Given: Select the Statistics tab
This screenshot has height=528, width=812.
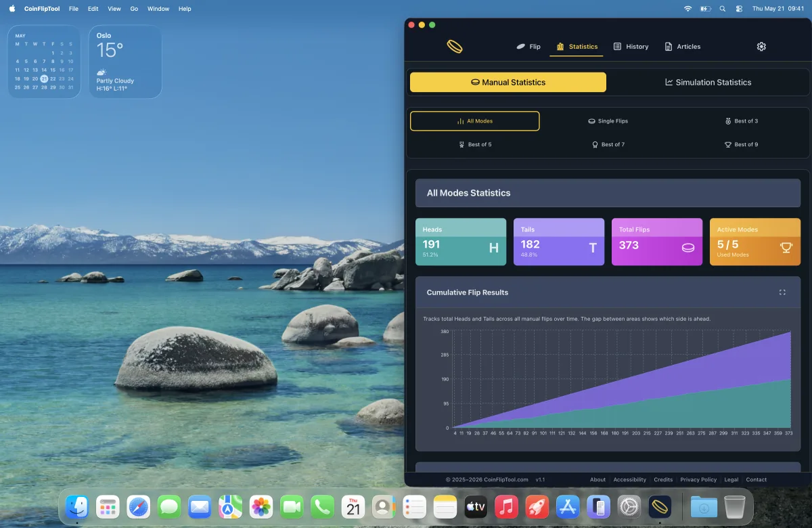Looking at the screenshot, I should point(577,47).
